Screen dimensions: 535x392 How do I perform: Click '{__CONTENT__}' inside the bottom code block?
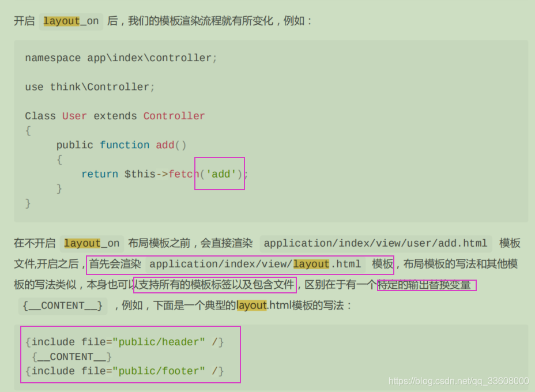tap(71, 356)
